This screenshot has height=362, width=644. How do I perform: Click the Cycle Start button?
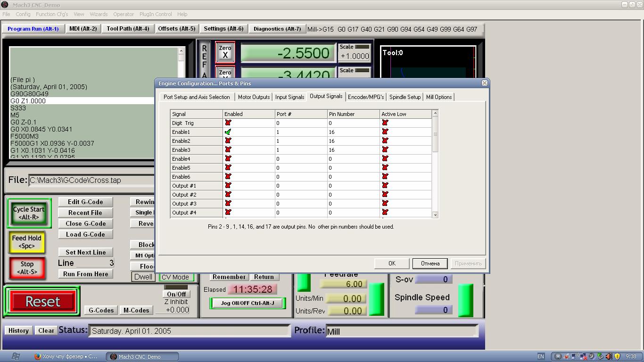click(x=29, y=213)
